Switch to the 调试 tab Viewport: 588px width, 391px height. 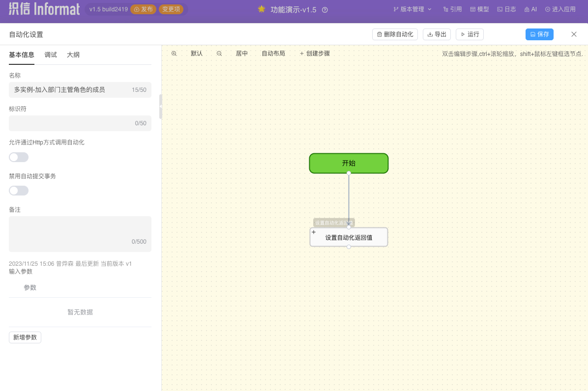point(51,55)
